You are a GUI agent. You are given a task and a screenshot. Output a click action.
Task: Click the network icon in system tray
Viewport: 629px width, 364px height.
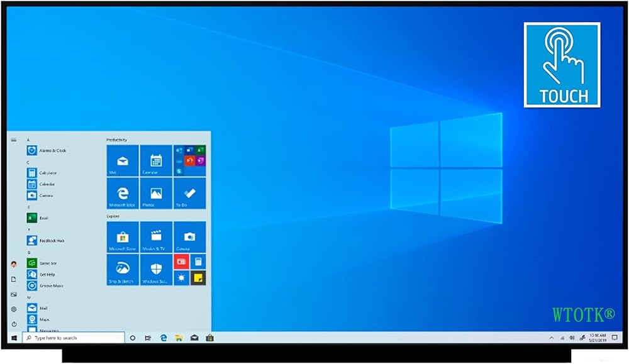[562, 338]
